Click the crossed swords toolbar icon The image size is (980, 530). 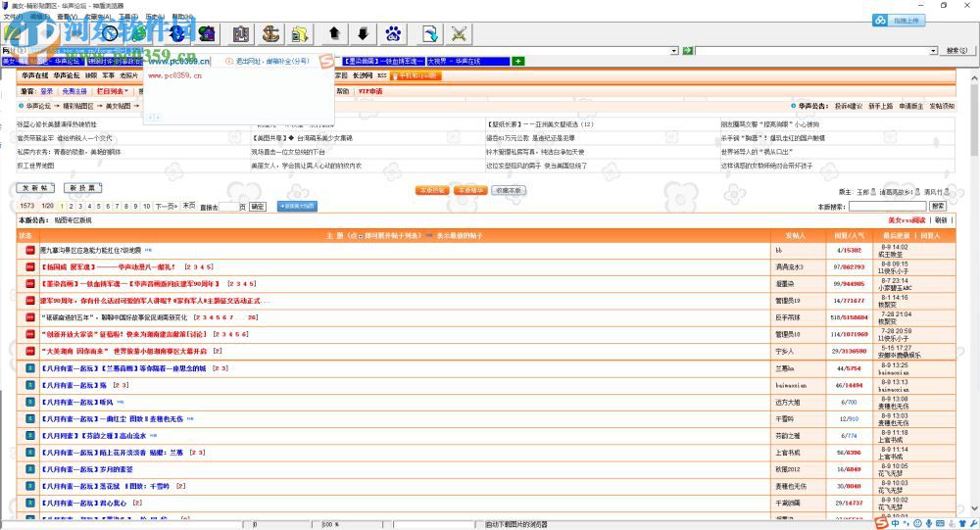point(458,34)
